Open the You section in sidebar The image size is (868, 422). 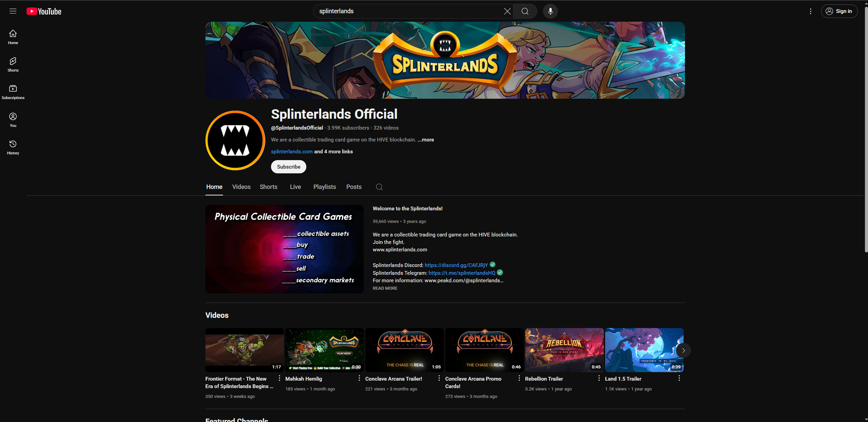[x=13, y=120]
